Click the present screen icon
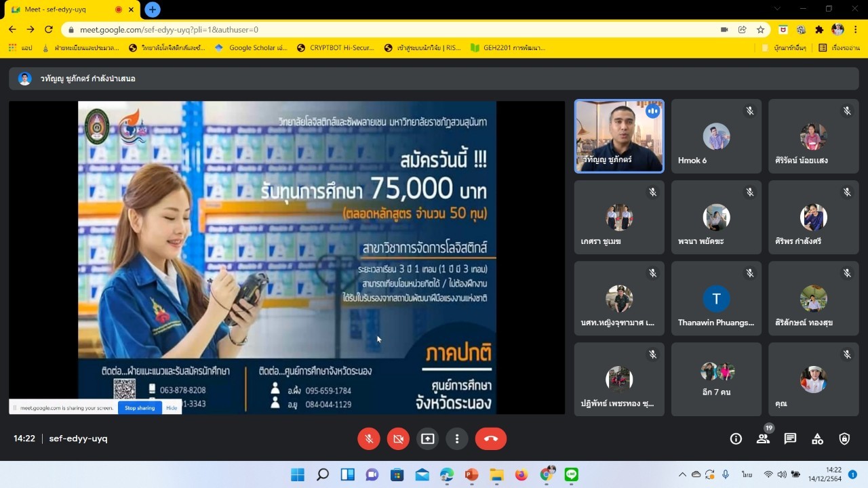This screenshot has height=488, width=868. coord(427,439)
